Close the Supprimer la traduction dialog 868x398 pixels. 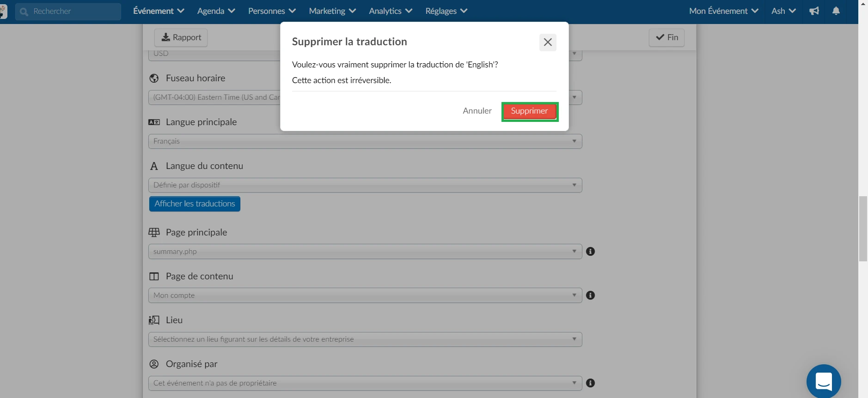548,42
